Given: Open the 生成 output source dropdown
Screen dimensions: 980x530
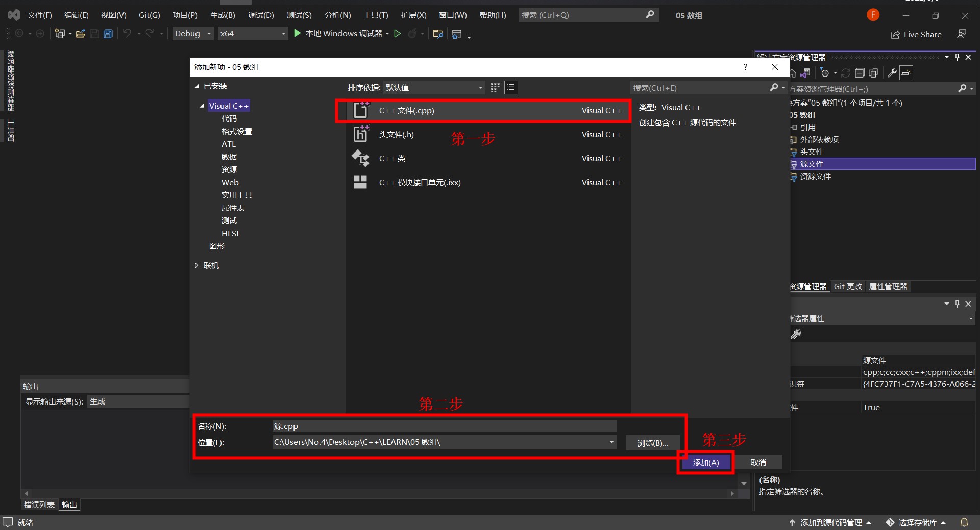Looking at the screenshot, I should [138, 401].
